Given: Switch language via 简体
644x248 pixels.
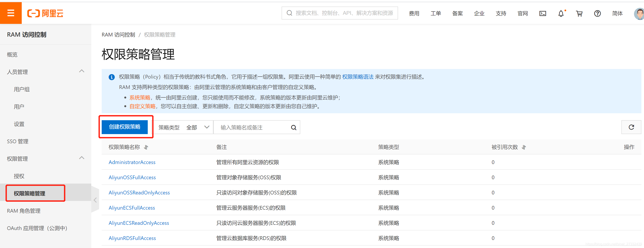Looking at the screenshot, I should [617, 13].
